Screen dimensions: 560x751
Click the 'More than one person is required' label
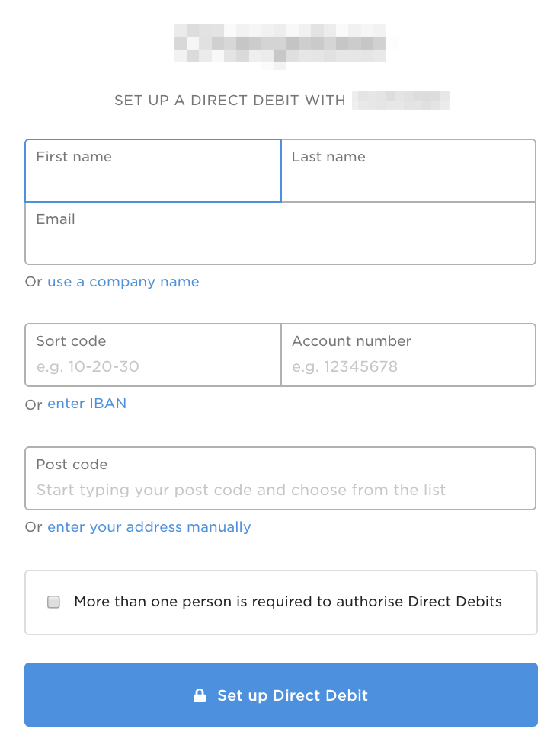click(x=288, y=602)
